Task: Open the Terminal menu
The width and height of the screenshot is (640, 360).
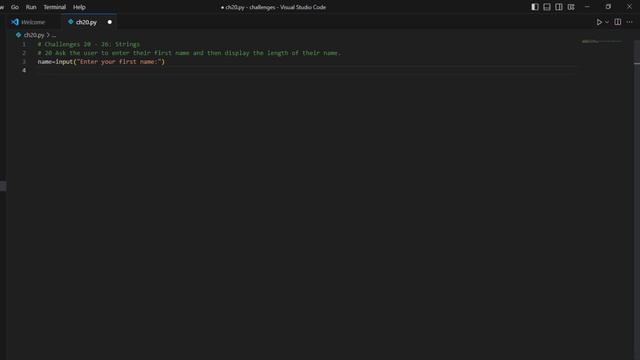Action: click(x=55, y=7)
